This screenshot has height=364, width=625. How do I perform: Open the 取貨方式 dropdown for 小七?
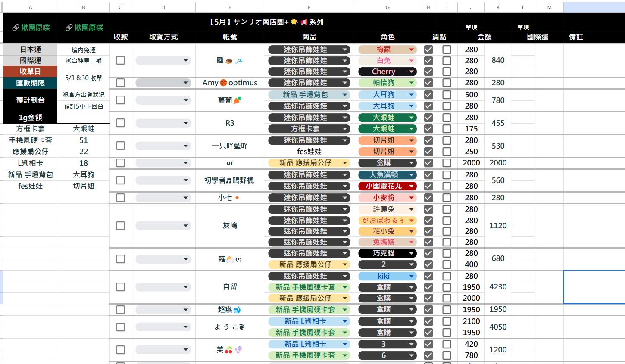coord(163,198)
